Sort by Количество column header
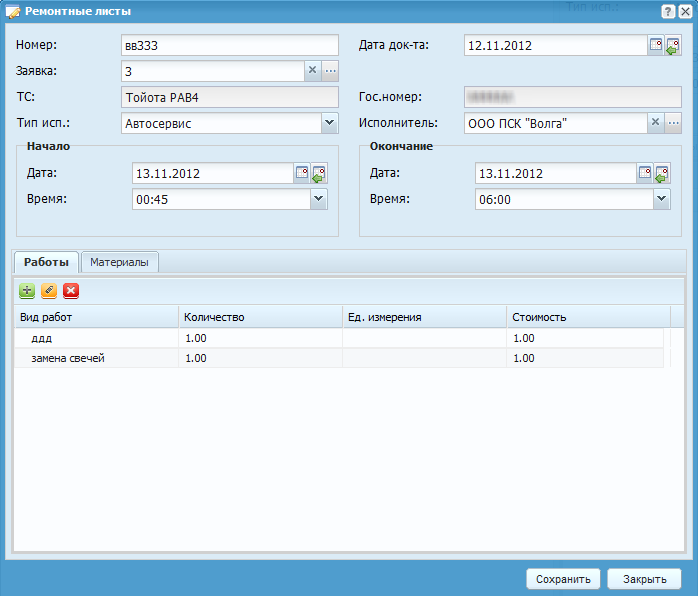This screenshot has height=596, width=698. point(260,317)
